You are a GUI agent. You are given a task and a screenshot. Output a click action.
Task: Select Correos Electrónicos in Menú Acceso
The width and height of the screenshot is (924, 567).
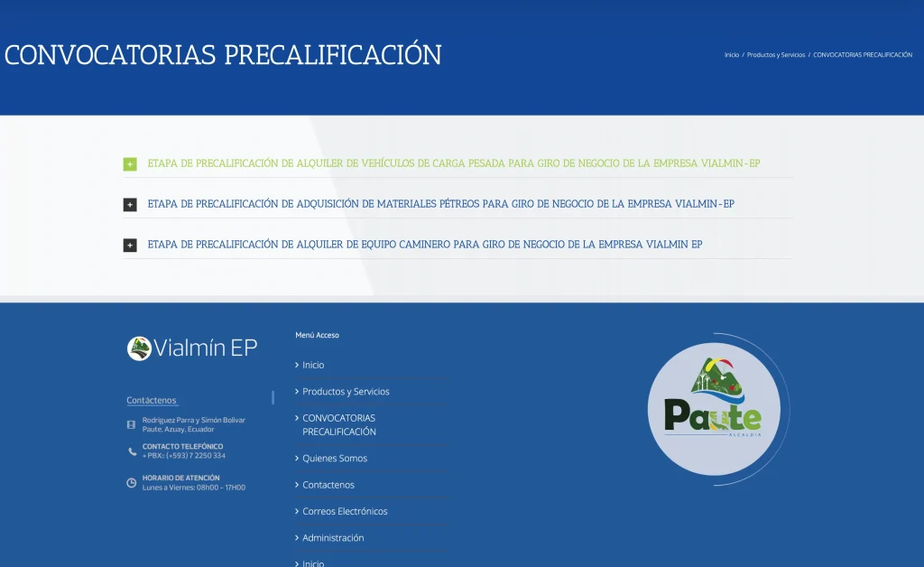346,511
